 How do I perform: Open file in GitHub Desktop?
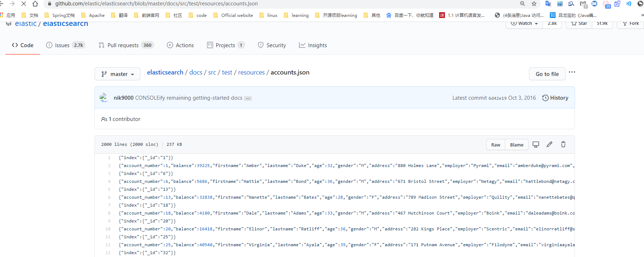[x=536, y=144]
